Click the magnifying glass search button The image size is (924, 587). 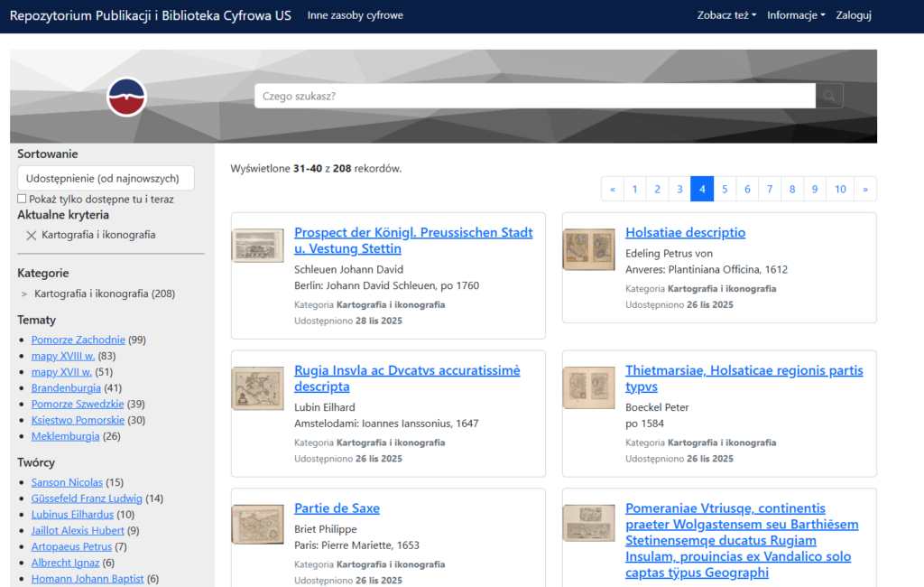829,96
